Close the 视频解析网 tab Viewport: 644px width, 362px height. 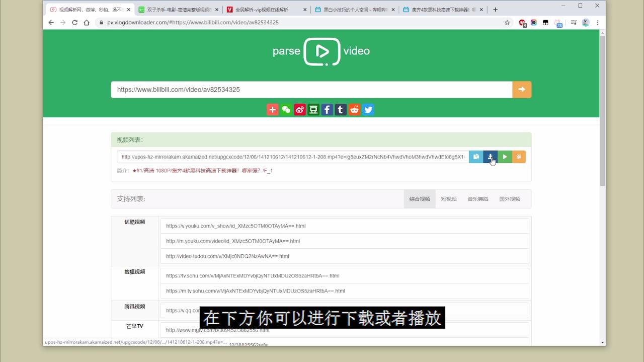click(x=129, y=10)
